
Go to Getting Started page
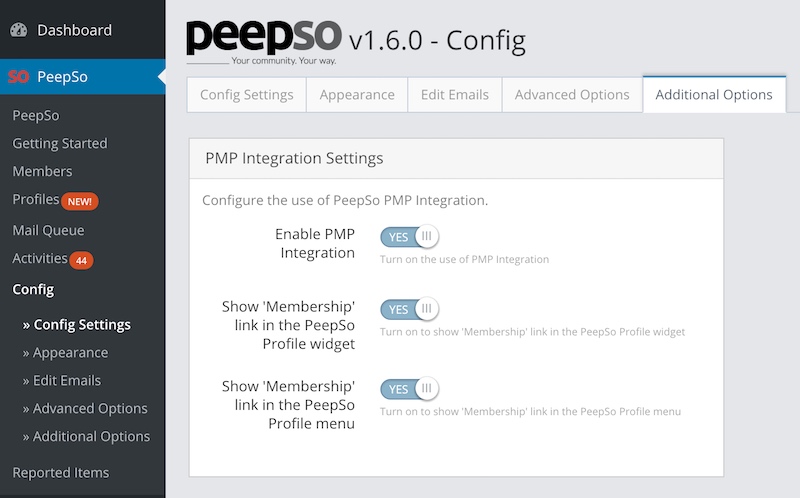click(x=60, y=143)
